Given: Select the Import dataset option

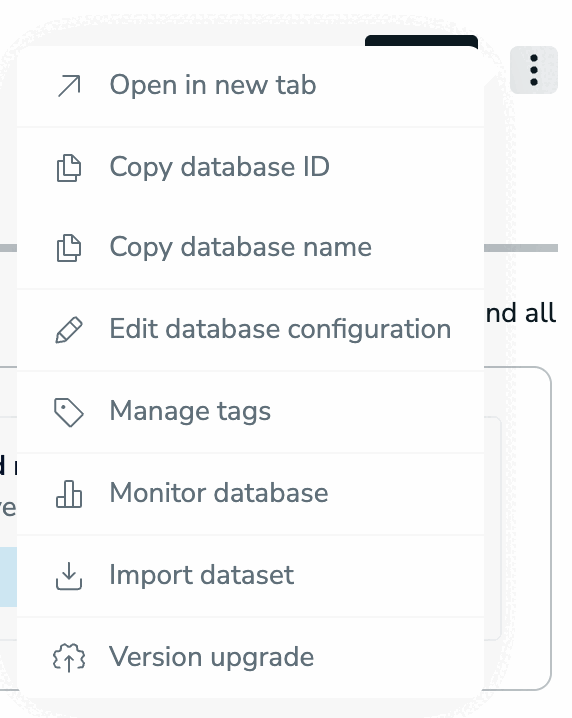Looking at the screenshot, I should tap(251, 576).
